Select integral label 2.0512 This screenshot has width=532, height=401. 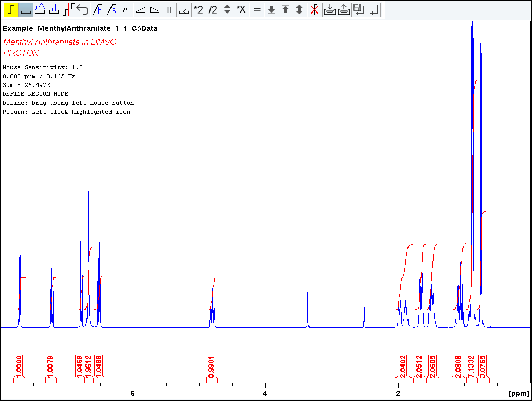coord(419,367)
